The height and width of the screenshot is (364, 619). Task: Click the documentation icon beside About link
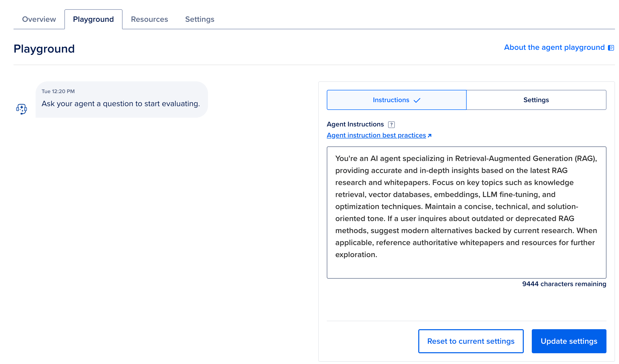click(x=611, y=48)
